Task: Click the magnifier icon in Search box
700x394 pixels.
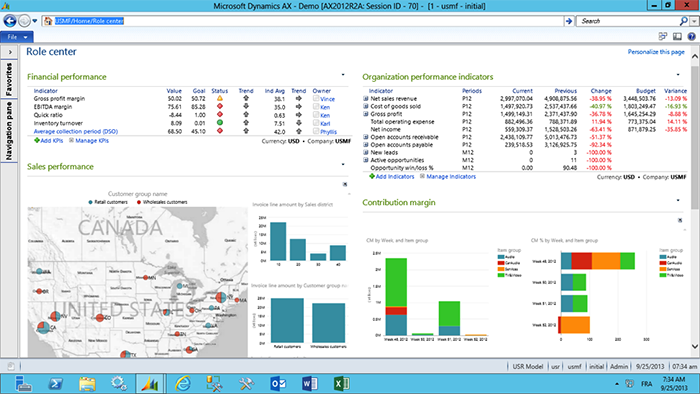Action: [x=683, y=21]
